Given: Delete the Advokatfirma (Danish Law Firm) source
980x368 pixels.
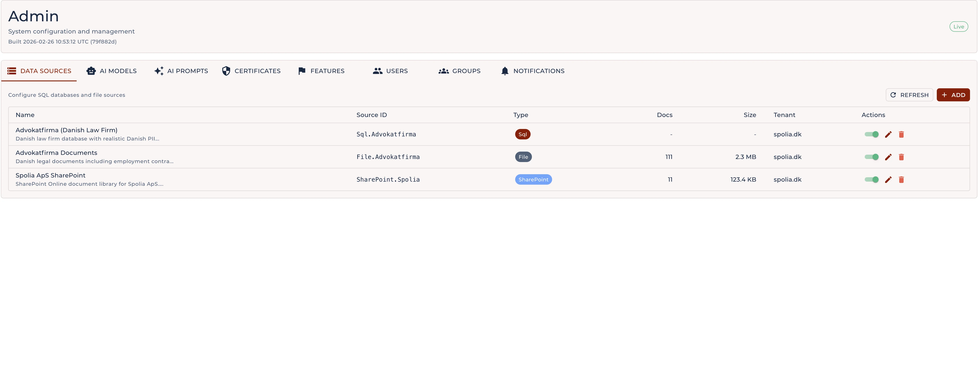Looking at the screenshot, I should click(x=901, y=134).
